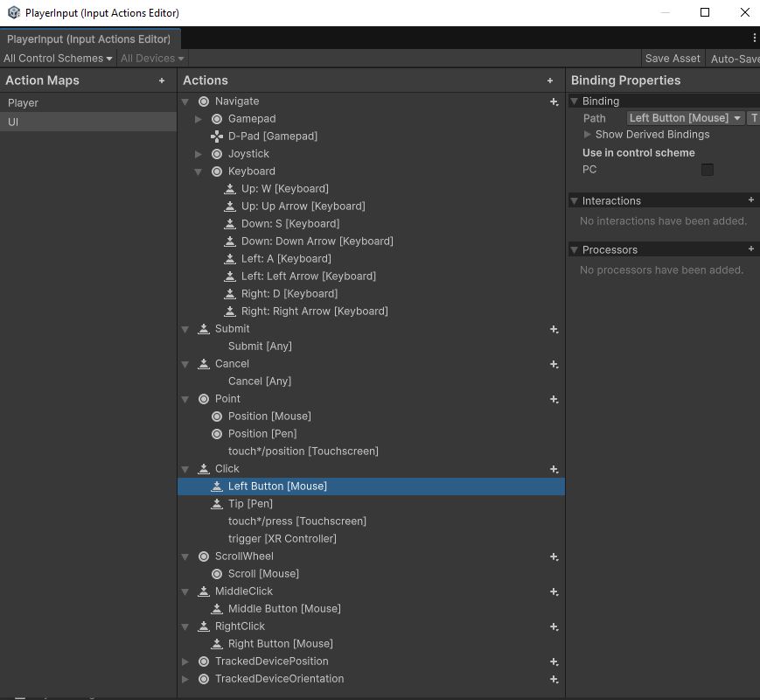Switch to the PlayerInput (Input Actions Editor) tab

point(89,39)
